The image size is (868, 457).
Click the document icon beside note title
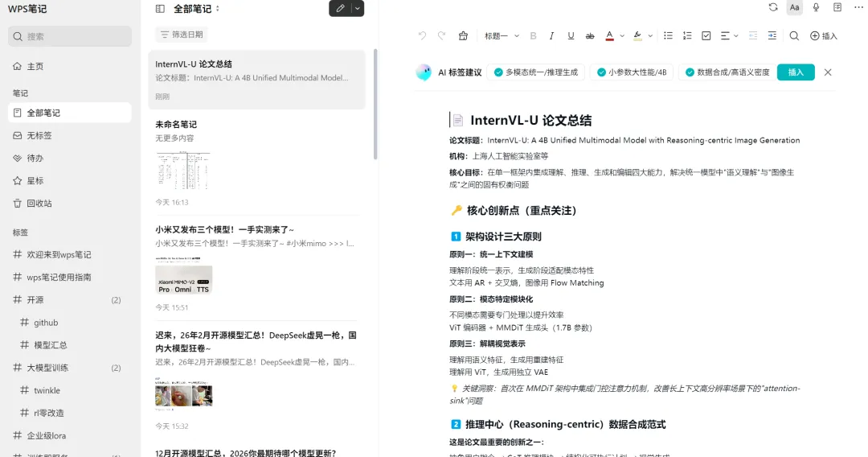[458, 120]
